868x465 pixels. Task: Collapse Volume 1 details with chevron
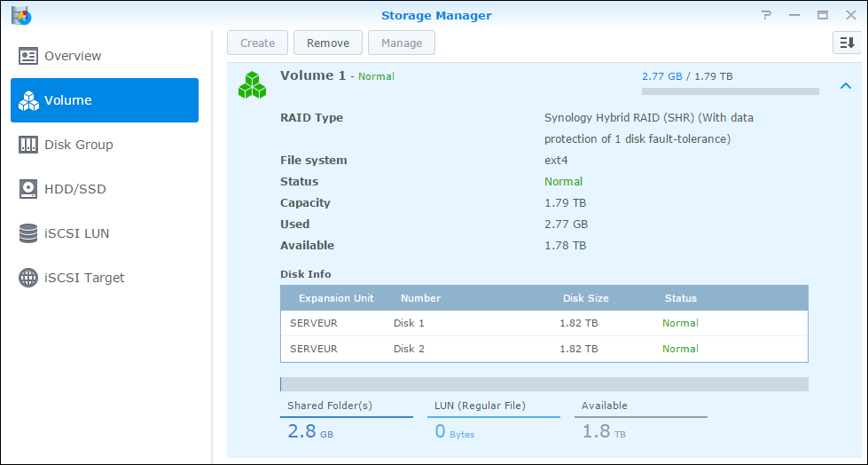845,86
